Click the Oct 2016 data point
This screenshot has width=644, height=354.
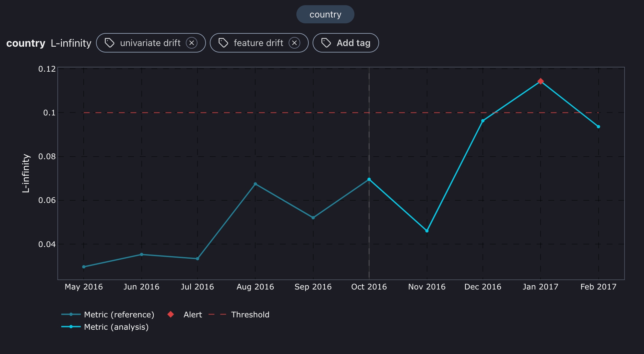pyautogui.click(x=369, y=179)
